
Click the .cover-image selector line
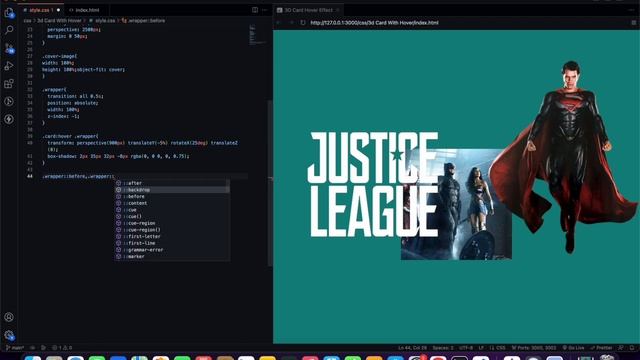(x=59, y=56)
